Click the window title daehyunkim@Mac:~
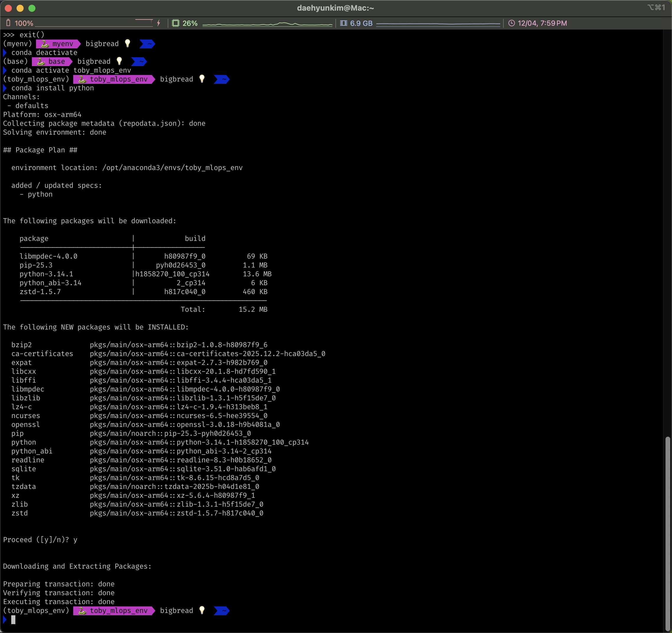This screenshot has height=633, width=672. coord(335,8)
